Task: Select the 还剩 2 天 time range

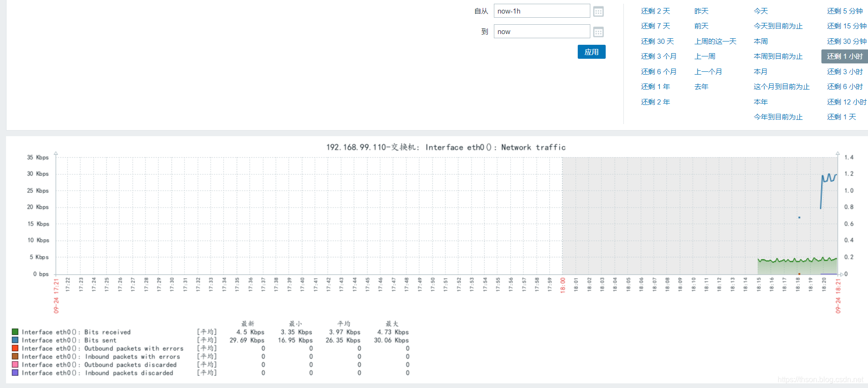Action: pyautogui.click(x=655, y=11)
